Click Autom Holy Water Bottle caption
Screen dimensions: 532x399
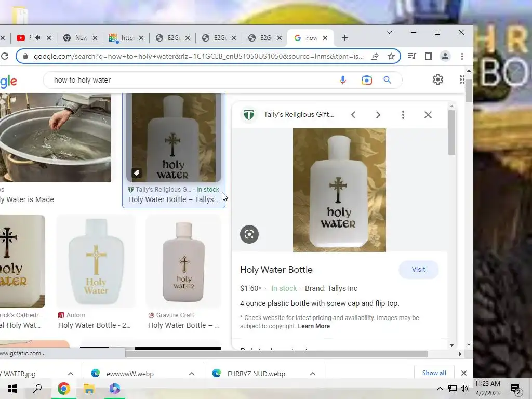(x=94, y=325)
